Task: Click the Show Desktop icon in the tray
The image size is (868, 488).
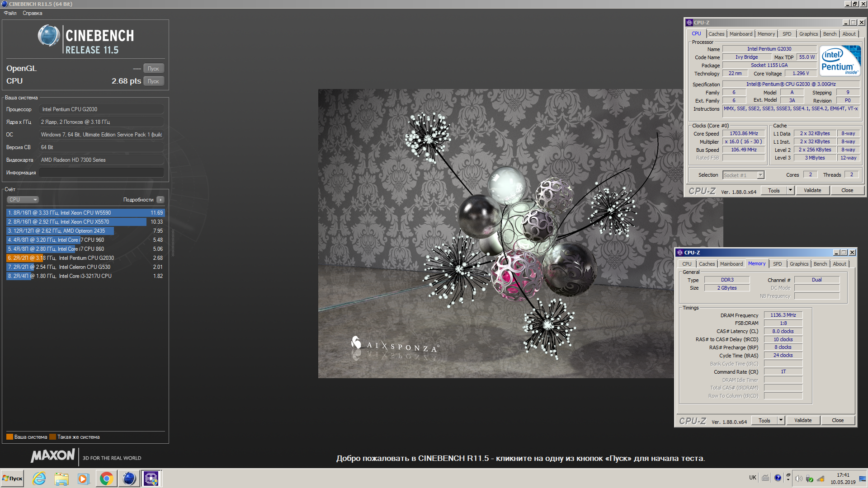Action: (x=863, y=479)
